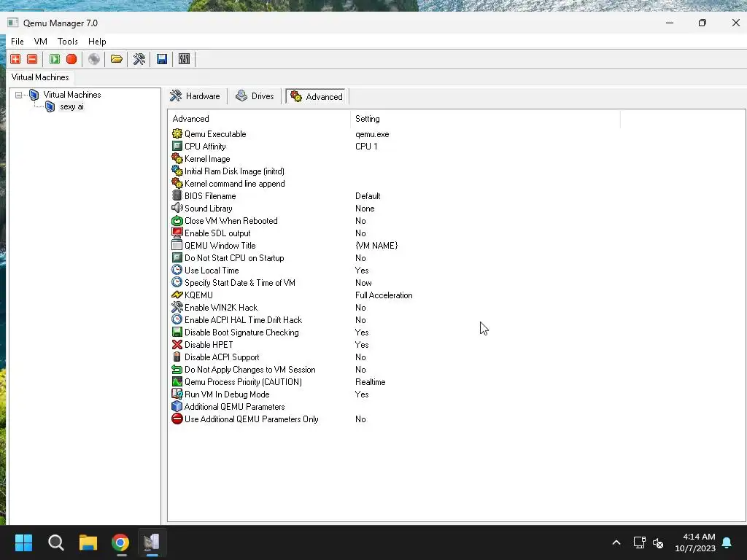Start the VM with the green play icon

point(55,59)
